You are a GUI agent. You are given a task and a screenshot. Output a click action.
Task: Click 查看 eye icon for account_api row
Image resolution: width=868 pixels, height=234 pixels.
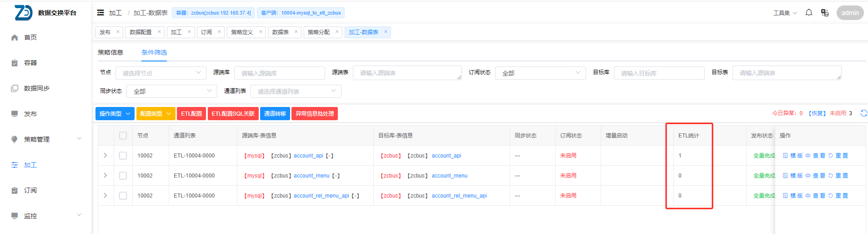pos(808,156)
